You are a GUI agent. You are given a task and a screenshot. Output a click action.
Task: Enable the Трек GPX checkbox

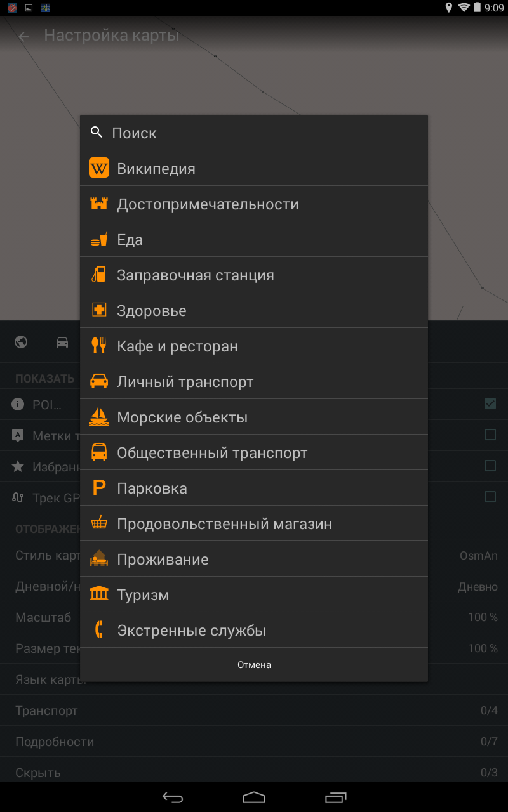tap(490, 497)
